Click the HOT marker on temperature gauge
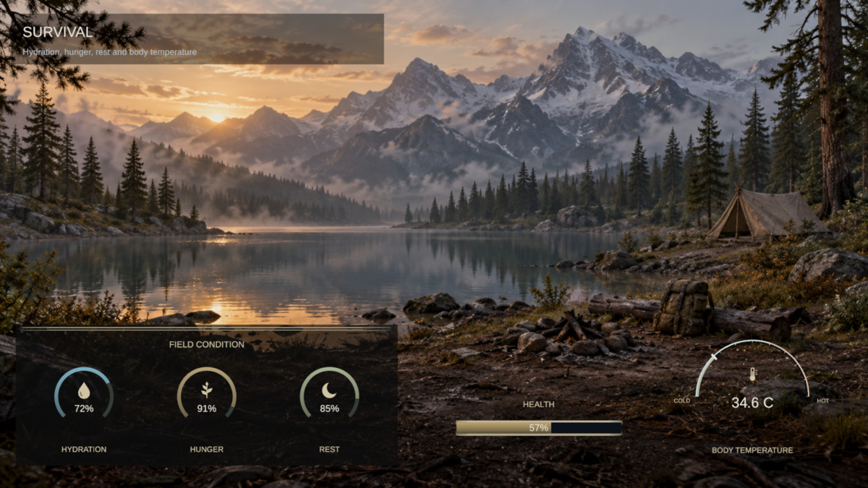This screenshot has height=488, width=868. 823,400
